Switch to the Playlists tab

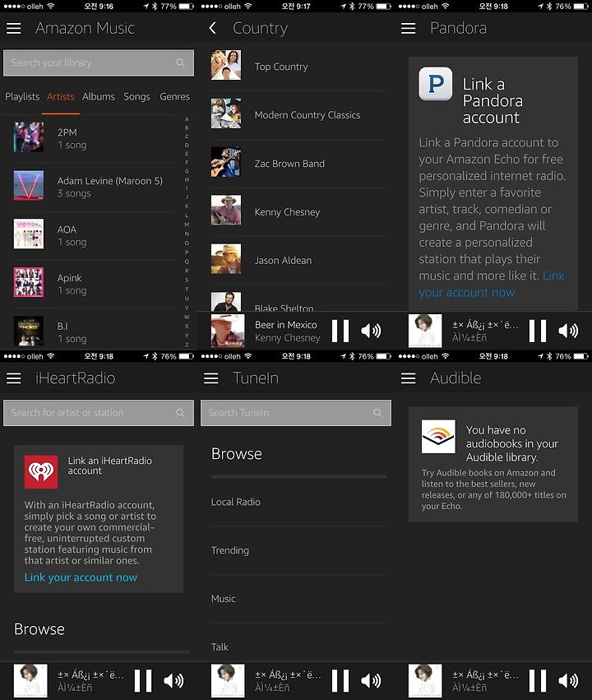pyautogui.click(x=22, y=96)
